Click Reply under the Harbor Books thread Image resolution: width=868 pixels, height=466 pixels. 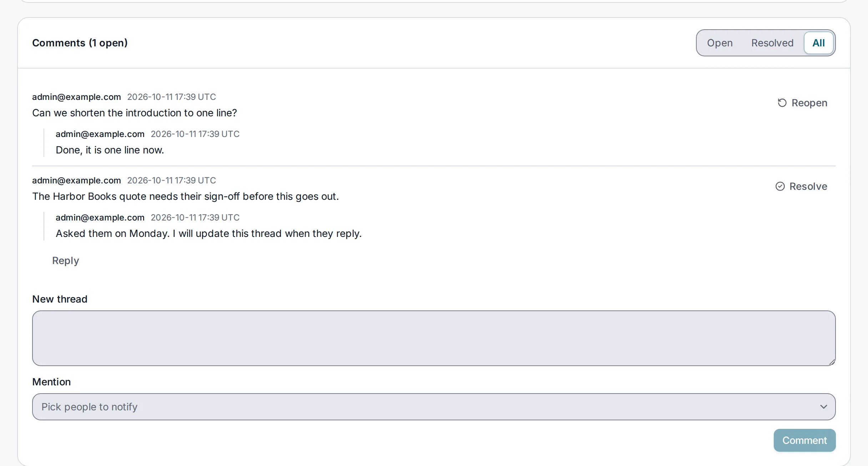coord(65,260)
